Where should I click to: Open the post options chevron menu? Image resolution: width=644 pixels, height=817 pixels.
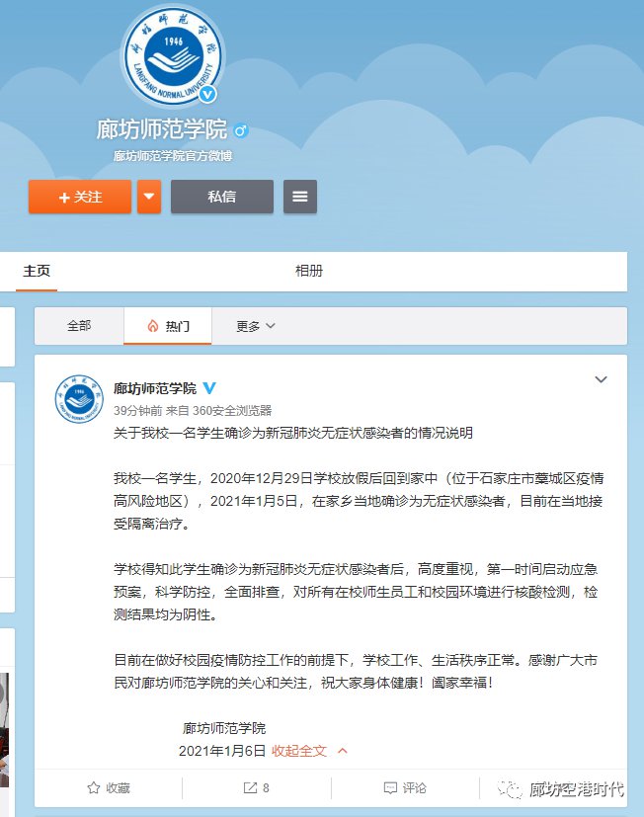pos(601,379)
